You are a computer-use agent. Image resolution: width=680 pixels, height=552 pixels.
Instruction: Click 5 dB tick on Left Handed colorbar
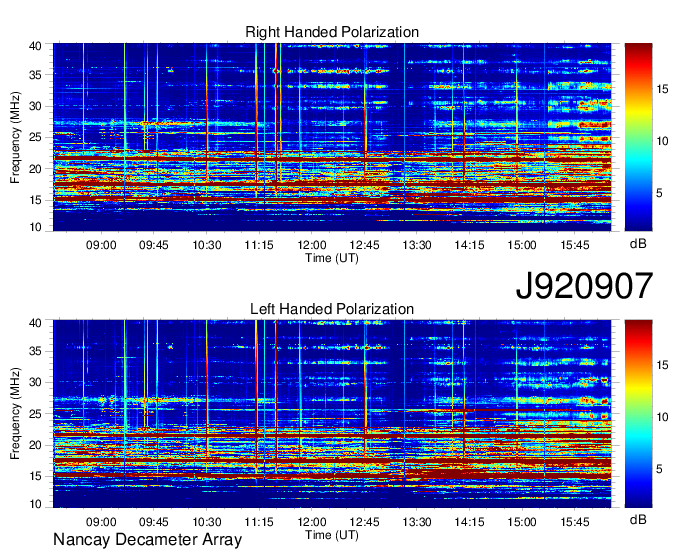[659, 469]
